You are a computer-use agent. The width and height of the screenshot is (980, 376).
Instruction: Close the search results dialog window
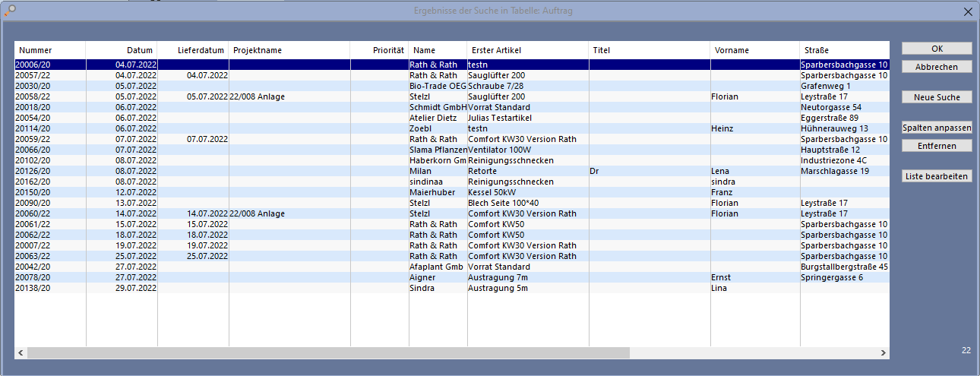click(x=968, y=11)
